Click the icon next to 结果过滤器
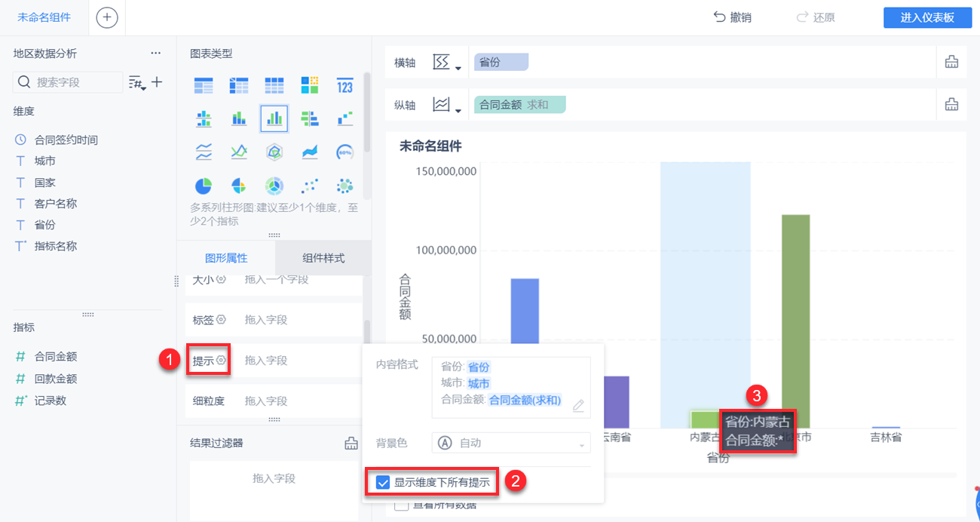Viewport: 980px width, 522px height. coord(351,444)
